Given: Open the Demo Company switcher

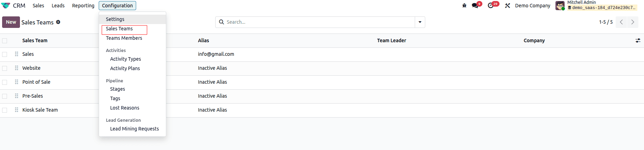Looking at the screenshot, I should 532,6.
